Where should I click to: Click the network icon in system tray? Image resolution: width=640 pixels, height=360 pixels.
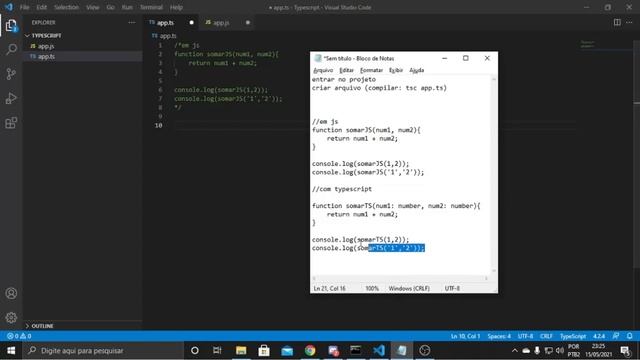(x=549, y=351)
